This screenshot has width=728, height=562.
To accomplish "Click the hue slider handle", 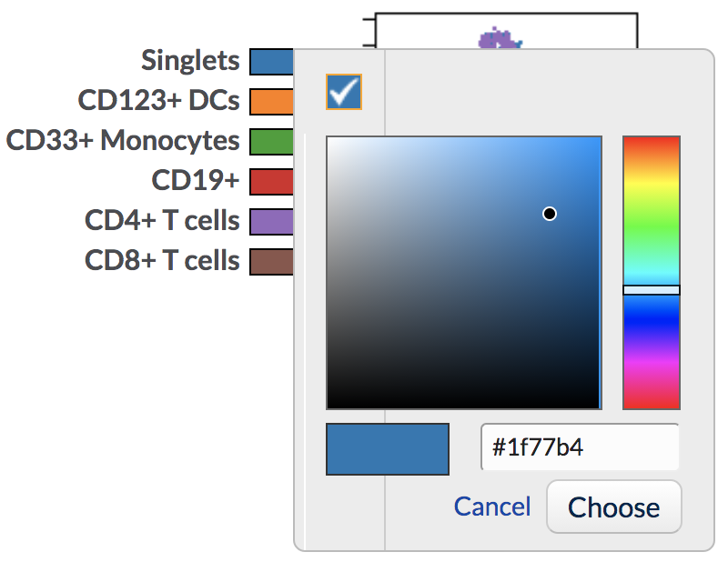I will [x=651, y=290].
